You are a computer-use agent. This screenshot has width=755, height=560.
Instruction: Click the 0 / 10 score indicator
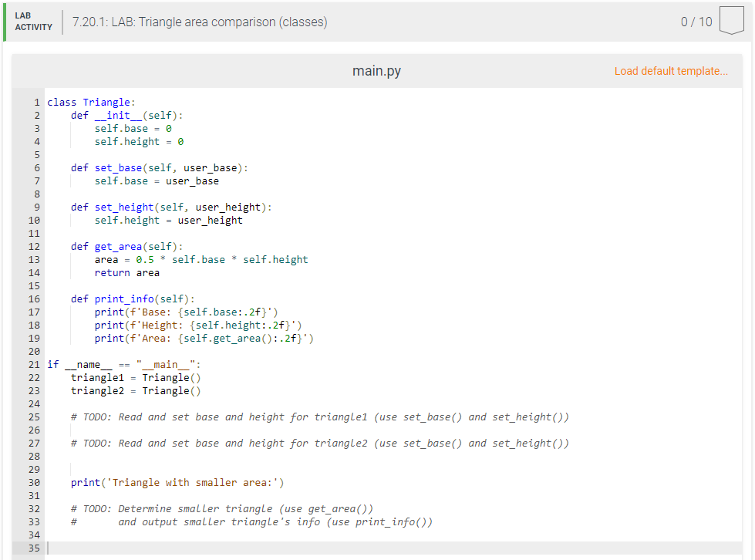click(698, 21)
